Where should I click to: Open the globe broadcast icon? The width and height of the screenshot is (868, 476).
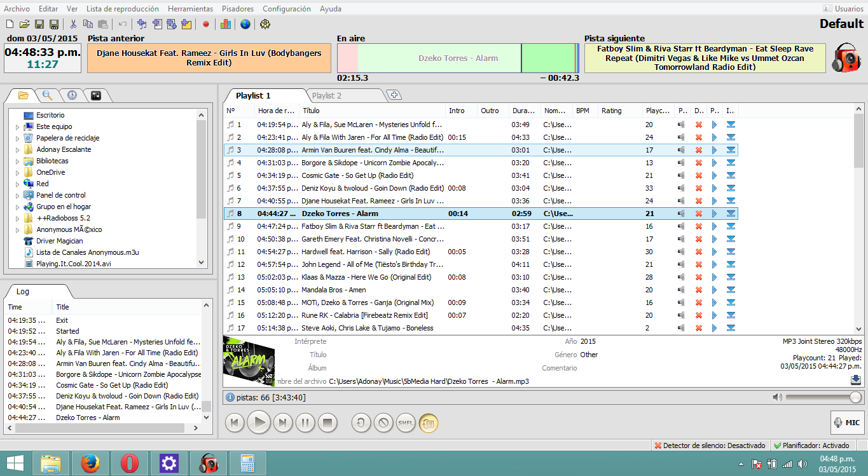[x=245, y=24]
